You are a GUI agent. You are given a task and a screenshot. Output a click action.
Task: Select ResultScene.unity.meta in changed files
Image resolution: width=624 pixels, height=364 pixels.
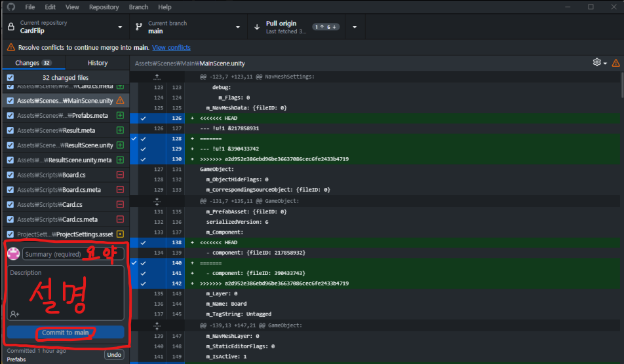[x=66, y=160]
